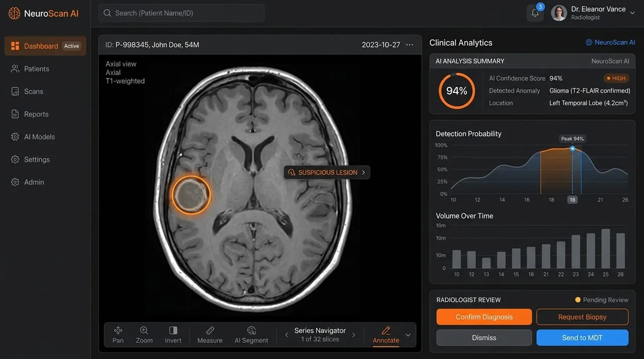Screen dimensions: 644x359
Task: Open the scan header three-dot menu
Action: point(410,45)
